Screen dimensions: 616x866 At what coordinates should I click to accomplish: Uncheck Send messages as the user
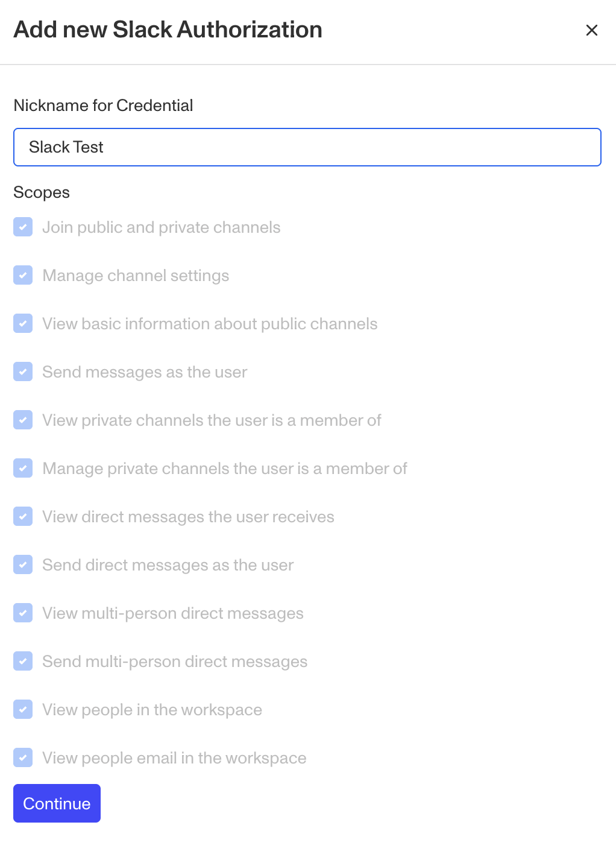pos(23,372)
